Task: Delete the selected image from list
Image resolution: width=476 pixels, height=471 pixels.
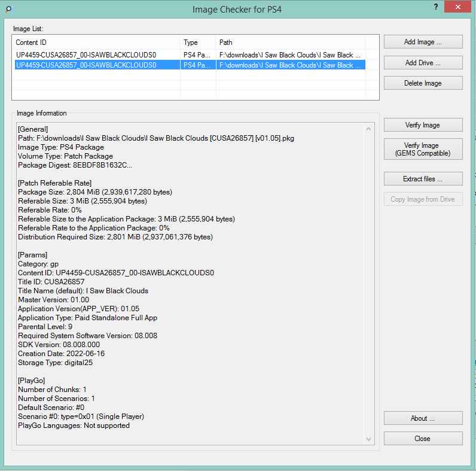Action: click(x=423, y=83)
